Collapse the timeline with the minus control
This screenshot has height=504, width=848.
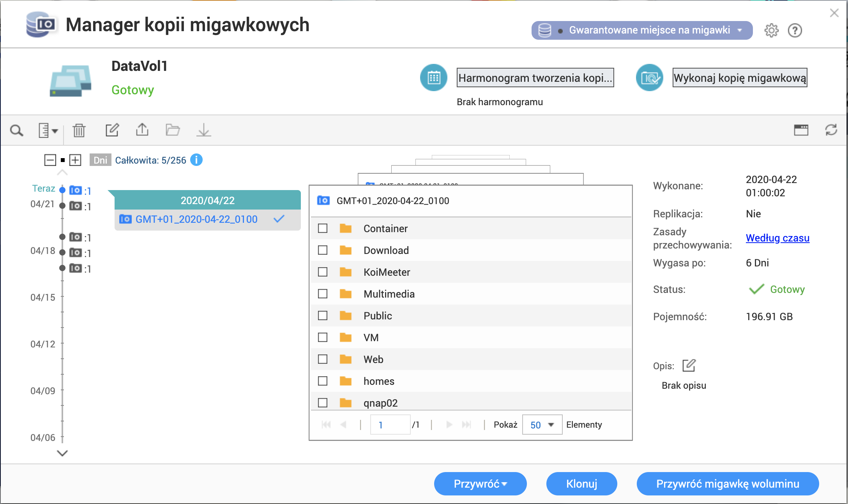point(50,160)
